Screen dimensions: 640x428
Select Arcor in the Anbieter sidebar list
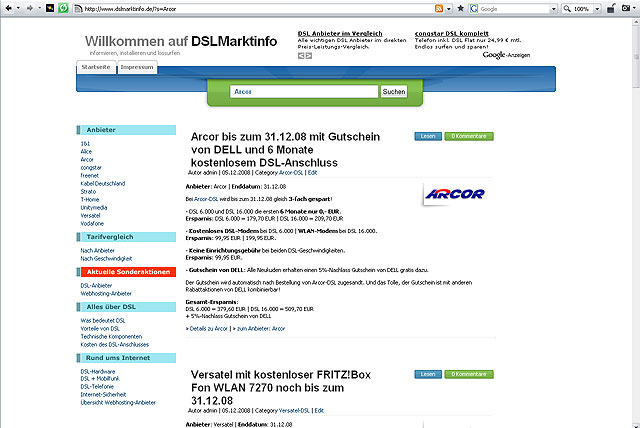[87, 160]
